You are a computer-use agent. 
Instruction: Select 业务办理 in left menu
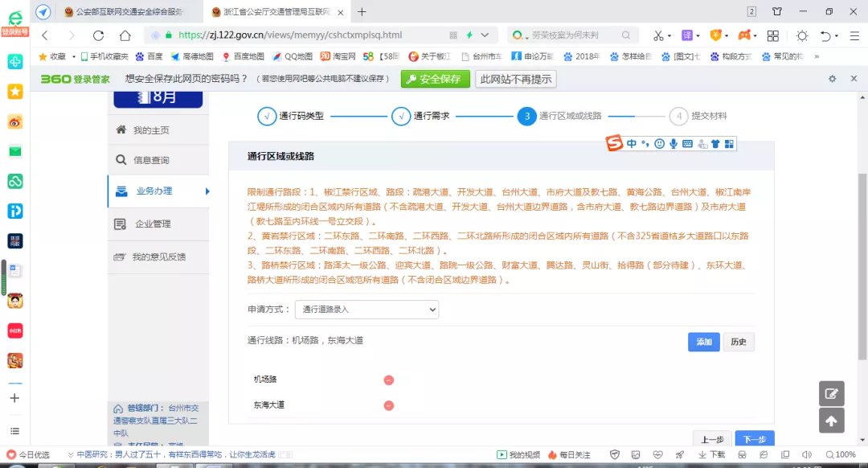(x=158, y=191)
